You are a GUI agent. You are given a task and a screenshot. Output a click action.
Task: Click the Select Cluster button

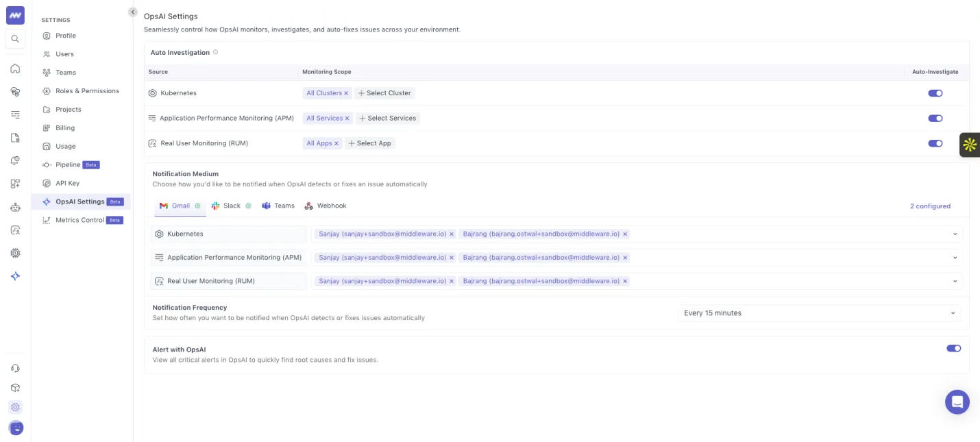(384, 93)
